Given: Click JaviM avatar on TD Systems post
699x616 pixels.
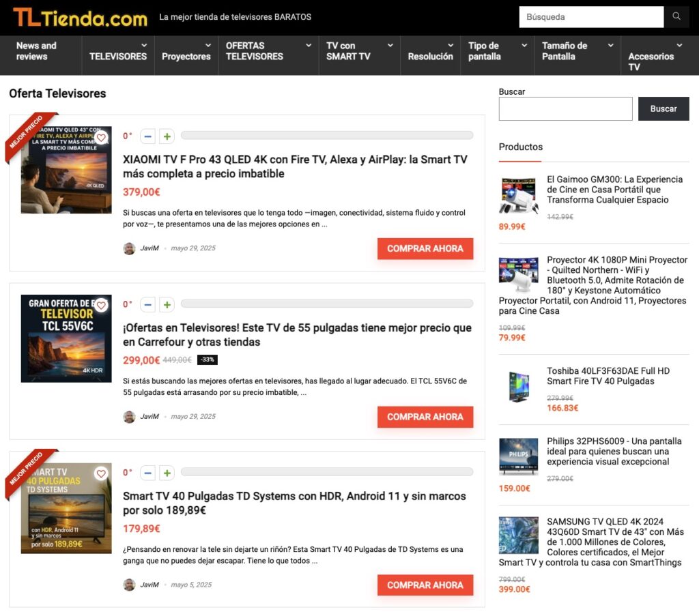Looking at the screenshot, I should [x=129, y=585].
